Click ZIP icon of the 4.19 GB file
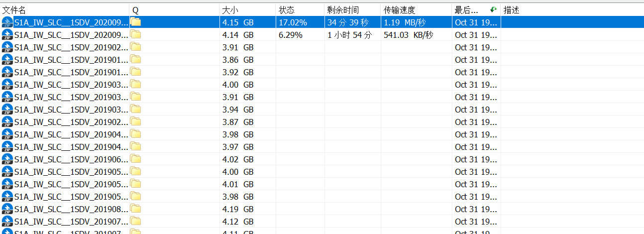Screen dimensions: 644x234 (7, 209)
